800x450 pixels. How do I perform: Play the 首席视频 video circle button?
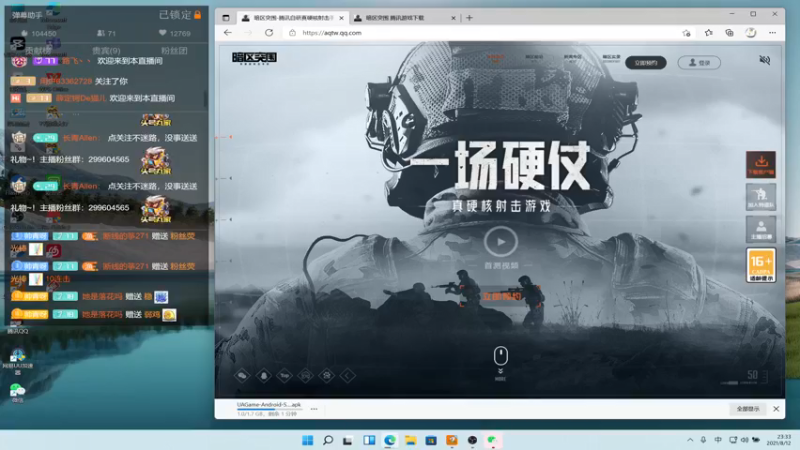click(501, 242)
